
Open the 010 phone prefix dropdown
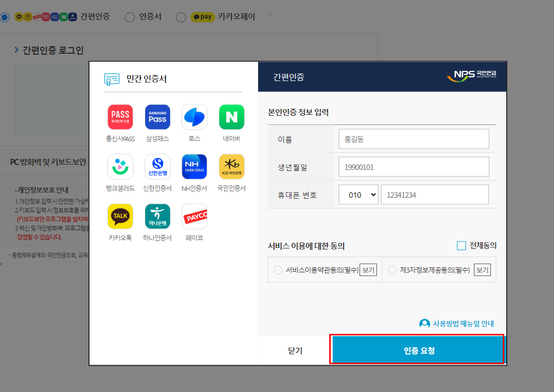358,194
